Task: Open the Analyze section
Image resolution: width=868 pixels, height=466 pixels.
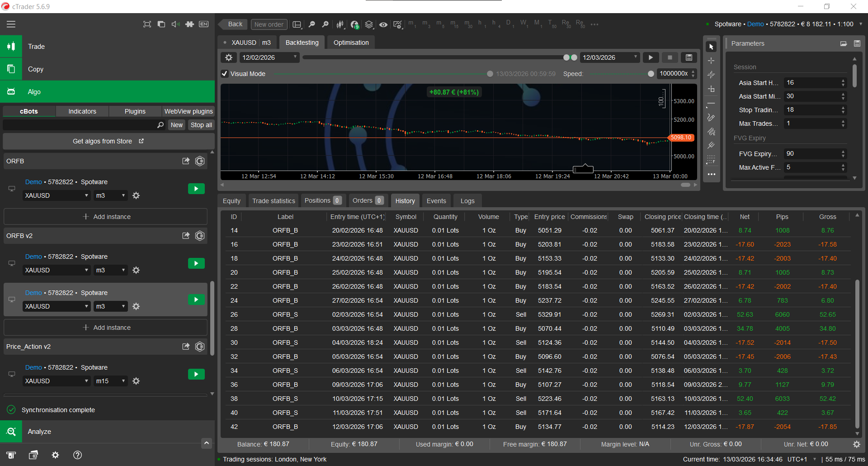Action: point(39,432)
